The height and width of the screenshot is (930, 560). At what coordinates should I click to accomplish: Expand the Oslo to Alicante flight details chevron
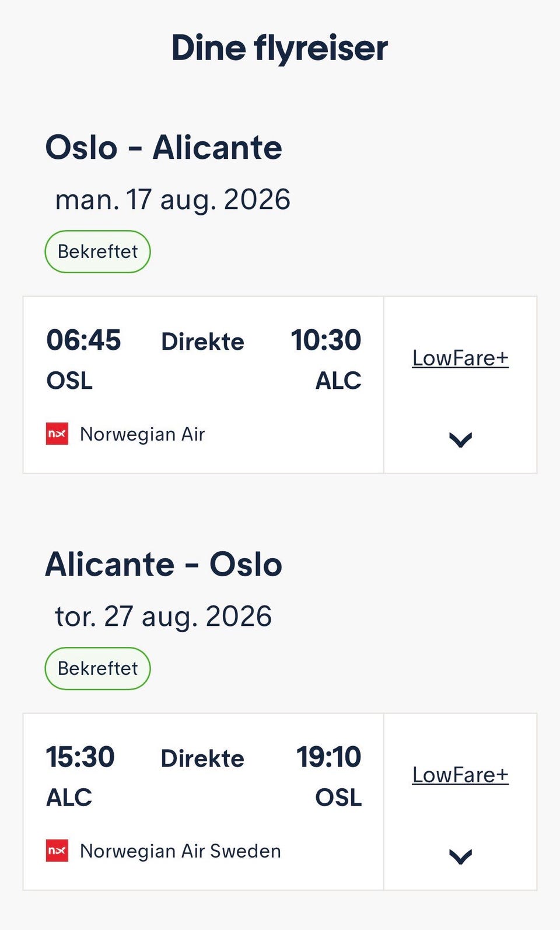point(460,440)
